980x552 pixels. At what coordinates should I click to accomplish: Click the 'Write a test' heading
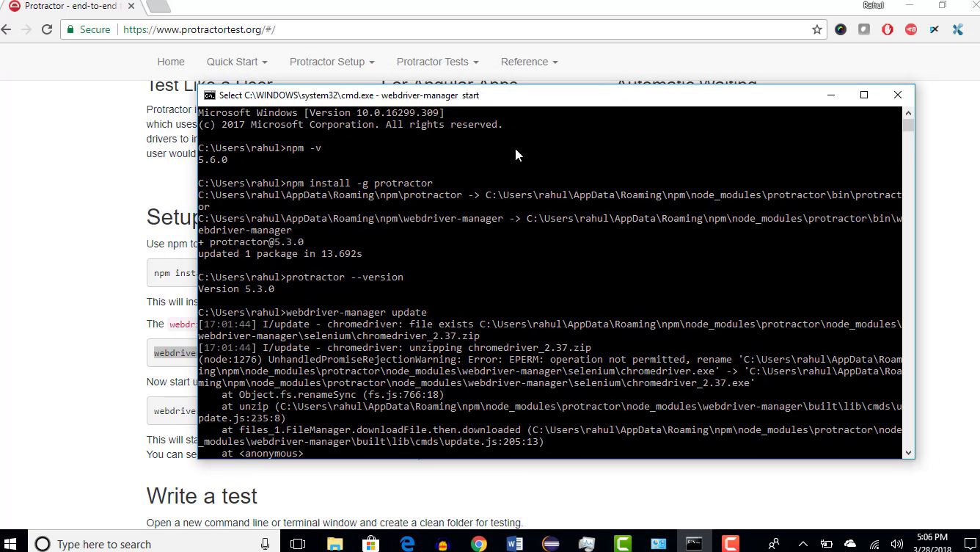pyautogui.click(x=202, y=496)
